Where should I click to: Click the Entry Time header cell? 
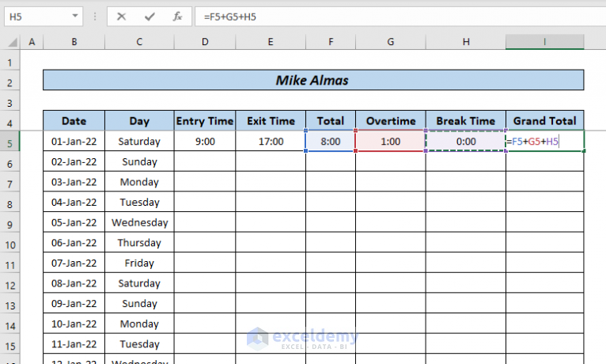pyautogui.click(x=205, y=120)
